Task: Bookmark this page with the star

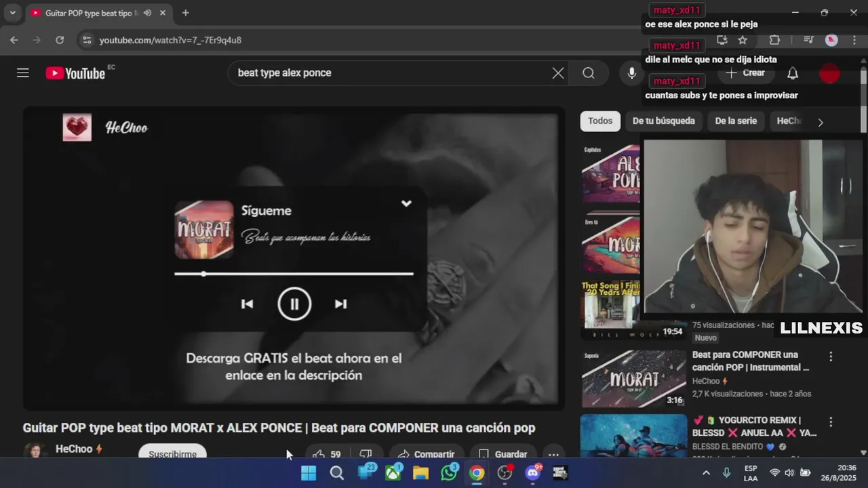Action: point(743,40)
